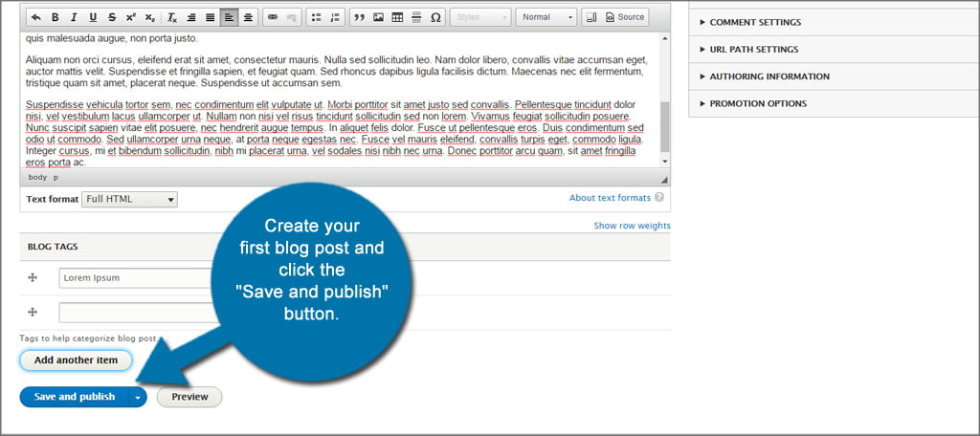
Task: Insert special character (Omega icon)
Action: [x=435, y=17]
